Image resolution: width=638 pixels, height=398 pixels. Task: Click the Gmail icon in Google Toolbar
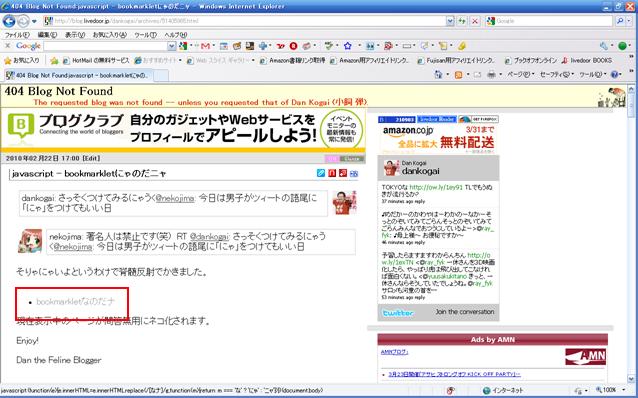coord(205,46)
